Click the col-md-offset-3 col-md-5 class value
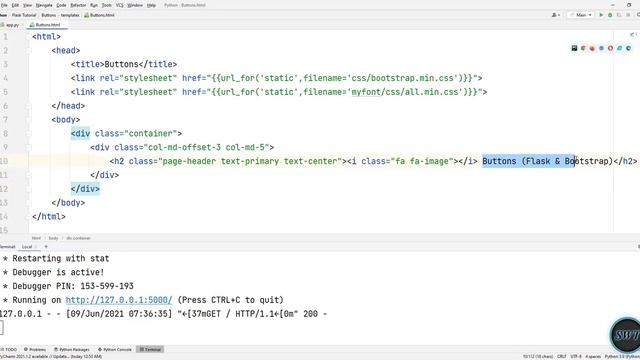 pos(206,148)
